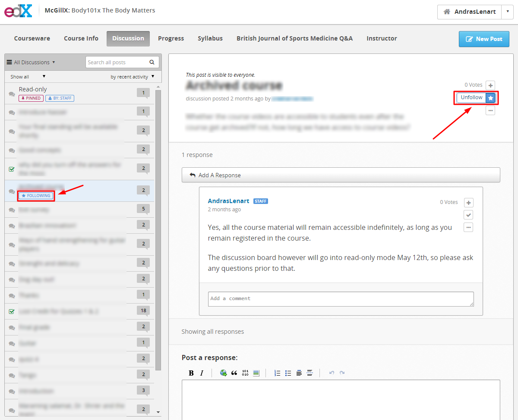Viewport: 518px width, 420px height.
Task: Click the response's 2 months ago timestamp
Action: [x=224, y=210]
